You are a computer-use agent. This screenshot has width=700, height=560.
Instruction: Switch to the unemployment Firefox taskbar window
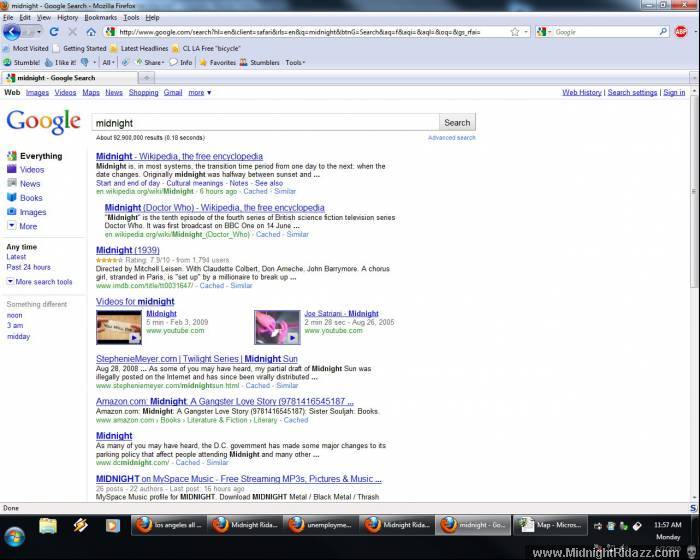320,525
